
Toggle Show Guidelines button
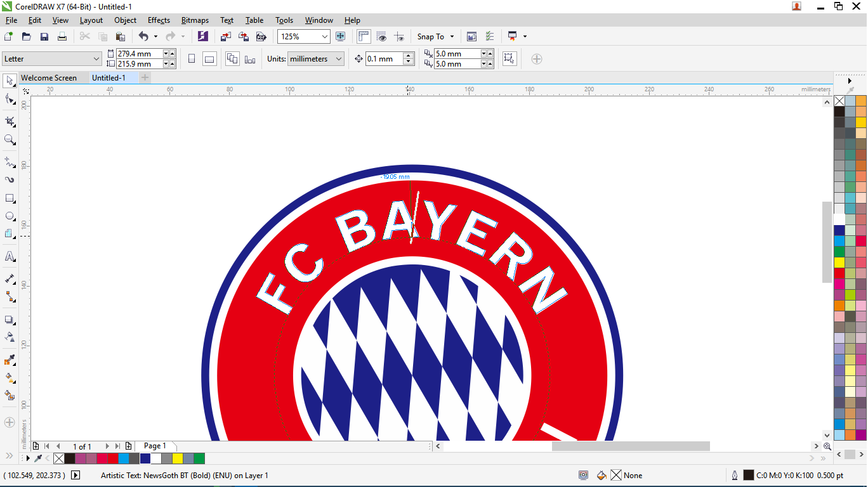coord(399,37)
